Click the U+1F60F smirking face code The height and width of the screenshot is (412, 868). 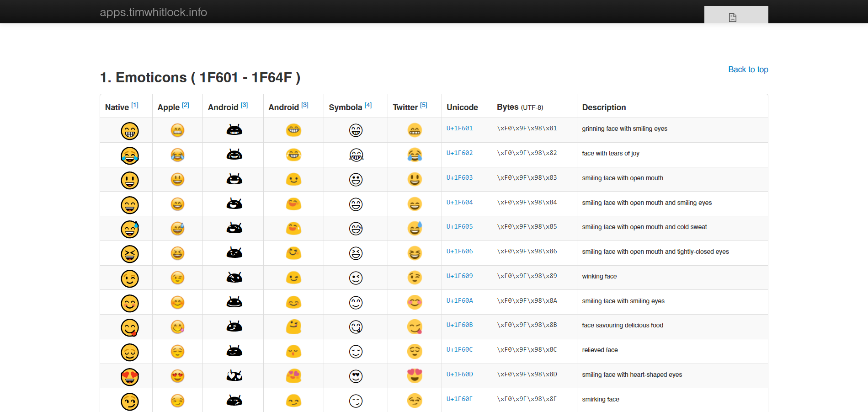click(459, 399)
